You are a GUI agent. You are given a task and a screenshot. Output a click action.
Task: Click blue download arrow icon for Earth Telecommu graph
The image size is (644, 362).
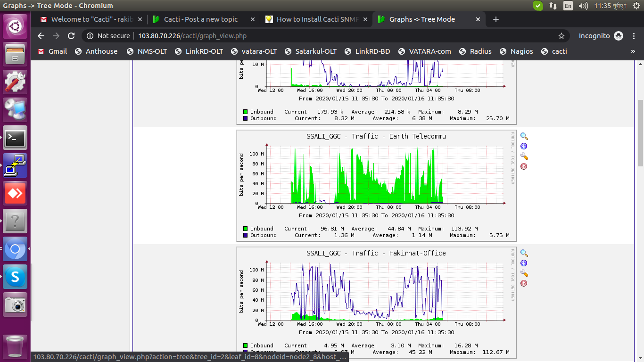[524, 147]
